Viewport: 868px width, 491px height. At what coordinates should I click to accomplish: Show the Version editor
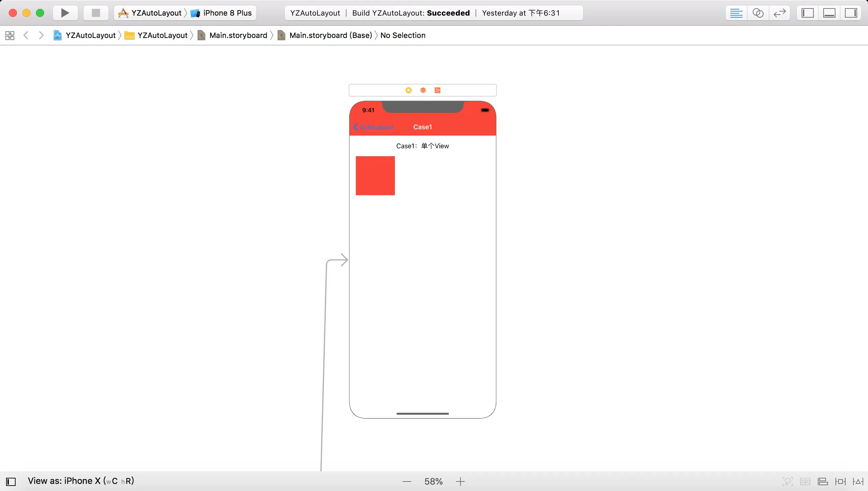(x=780, y=13)
